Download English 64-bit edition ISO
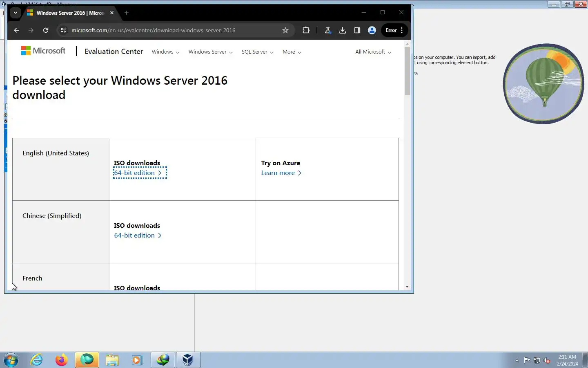Viewport: 588px width, 368px height. tap(138, 173)
